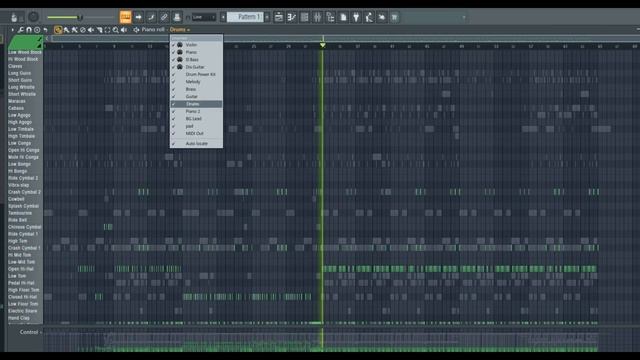Select Drums in the channel menu
The height and width of the screenshot is (360, 640).
(196, 104)
